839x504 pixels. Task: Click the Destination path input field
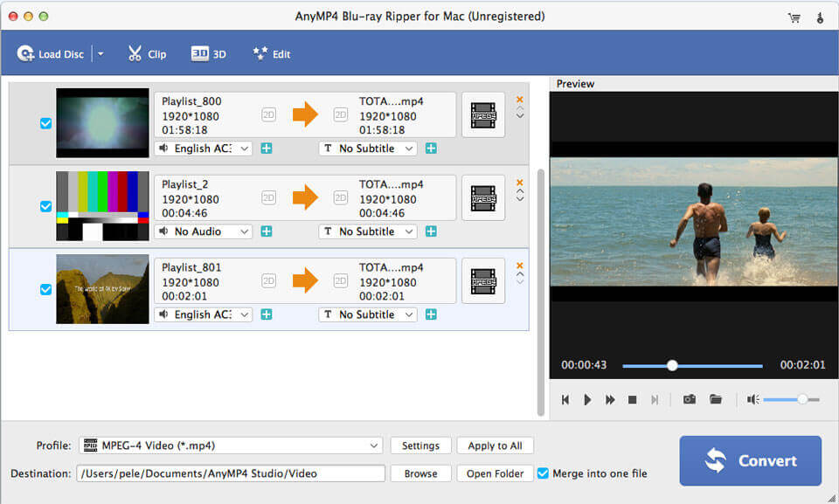point(232,473)
